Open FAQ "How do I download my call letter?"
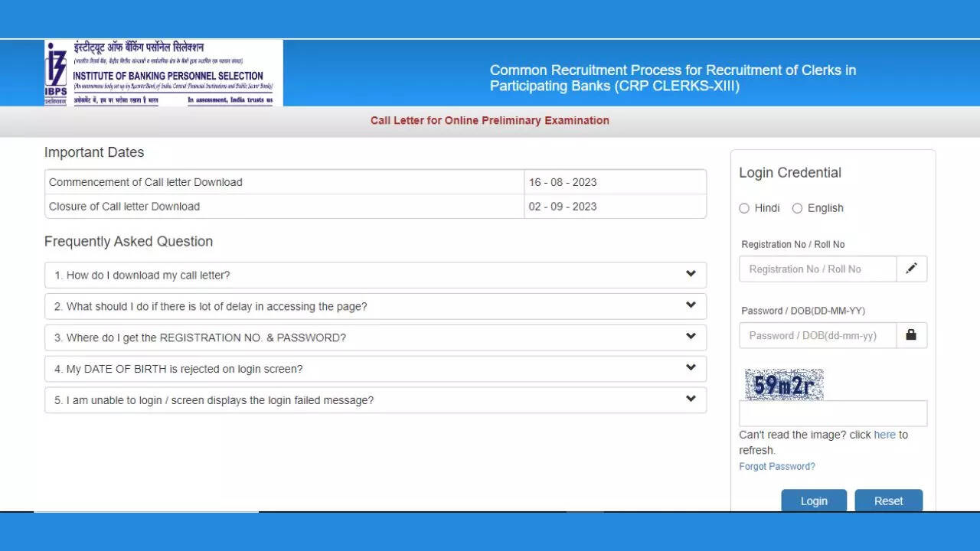 click(142, 275)
